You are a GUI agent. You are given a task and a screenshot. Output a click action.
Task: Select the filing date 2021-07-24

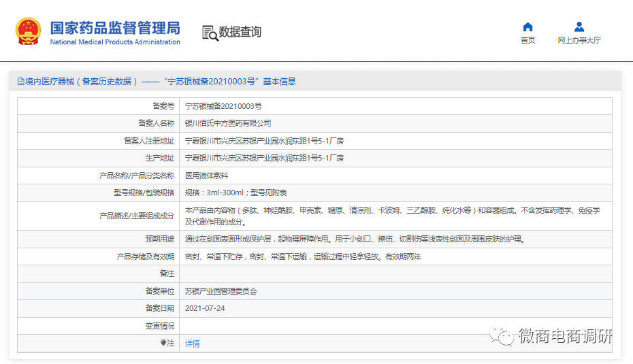[205, 308]
